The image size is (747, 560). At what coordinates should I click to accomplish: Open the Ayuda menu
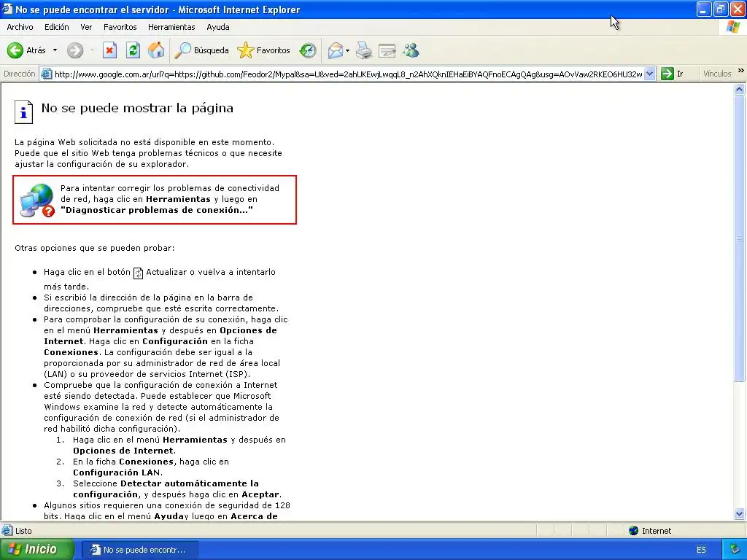pos(217,27)
